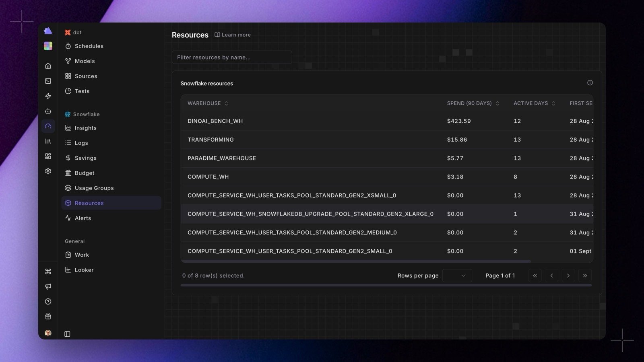This screenshot has height=362, width=644.
Task: Open Tests in the dbt section
Action: click(111, 91)
